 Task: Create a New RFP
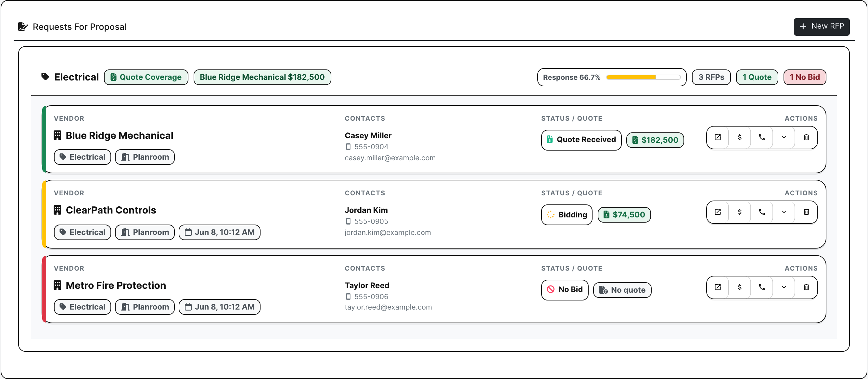[822, 27]
